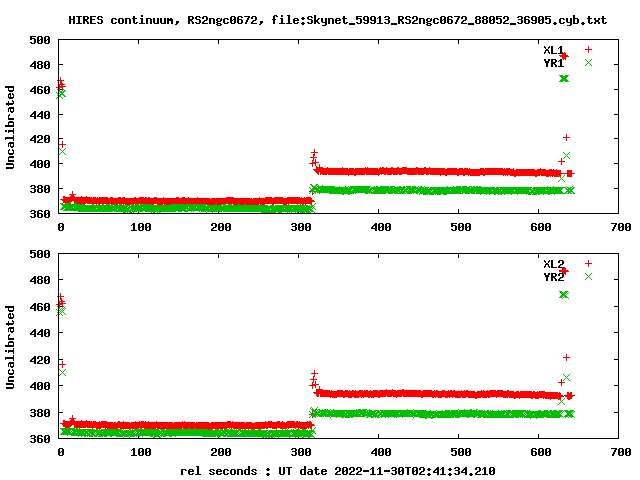Click the bottom plot's 'Uncalibrated' y-axis label
The height and width of the screenshot is (480, 640).
[x=10, y=347]
